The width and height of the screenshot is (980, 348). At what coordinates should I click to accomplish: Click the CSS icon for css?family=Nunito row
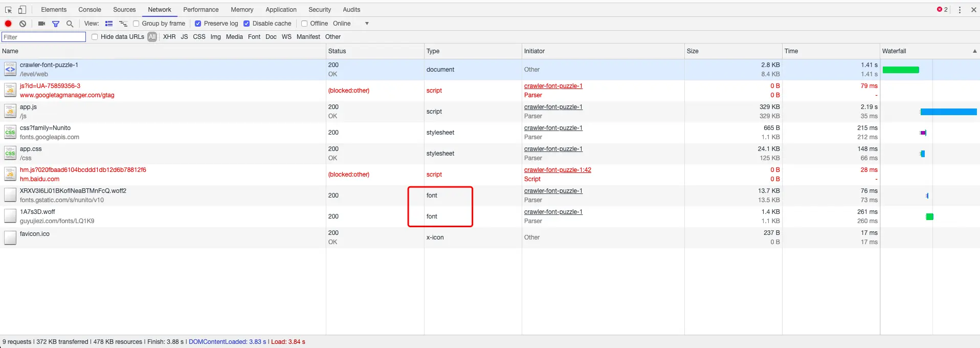coord(10,132)
